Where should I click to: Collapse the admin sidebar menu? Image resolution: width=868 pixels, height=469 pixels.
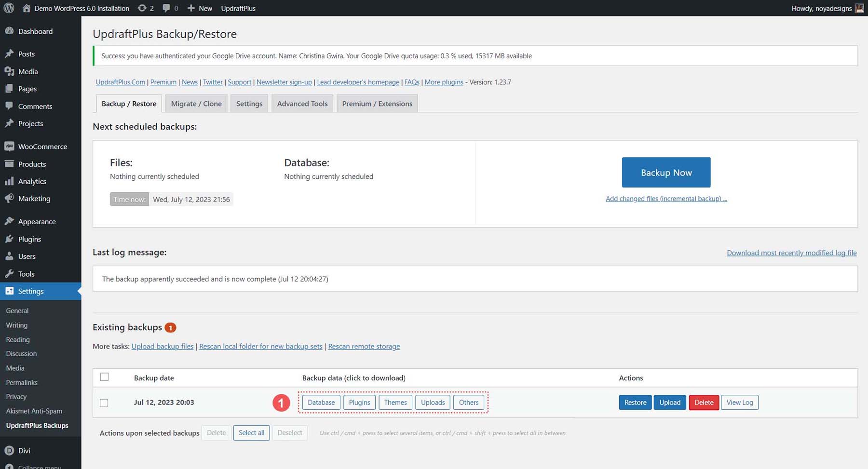(10, 466)
